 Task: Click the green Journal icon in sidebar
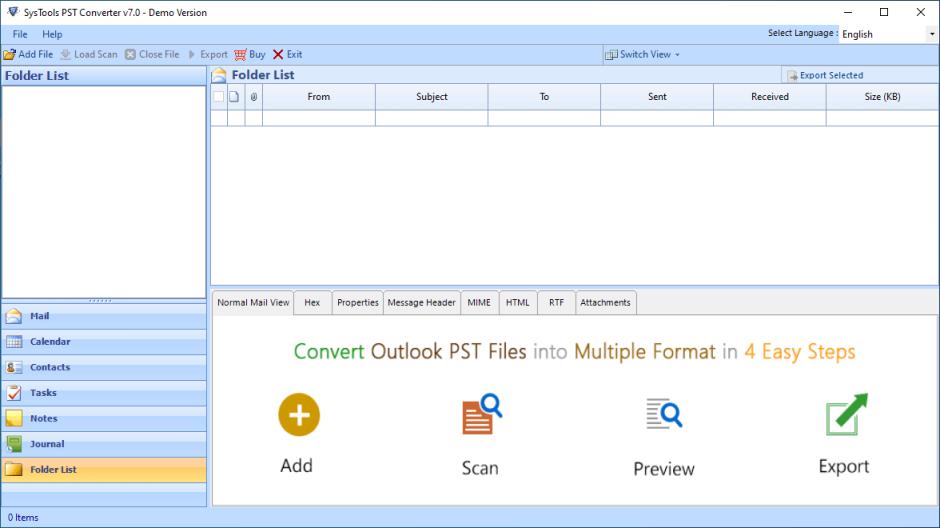coord(14,444)
